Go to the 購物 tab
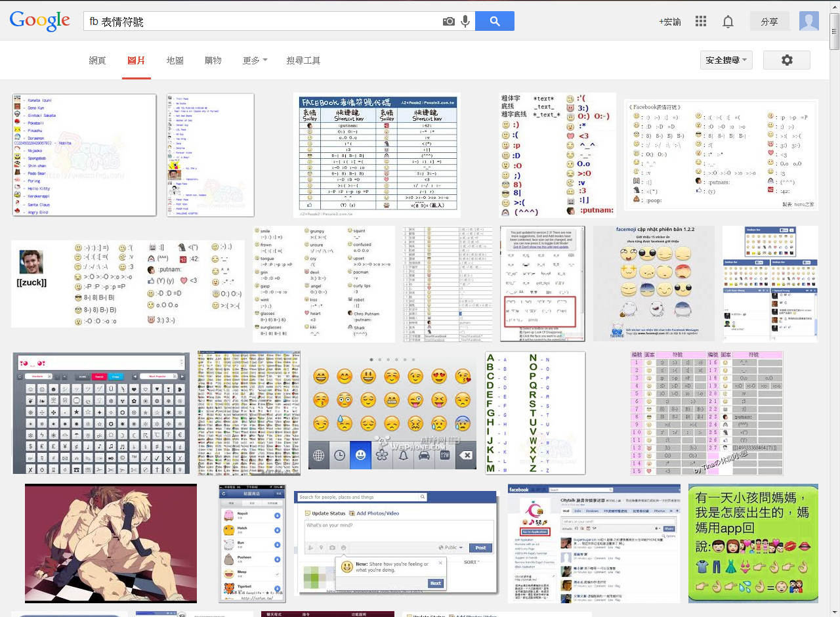Image resolution: width=840 pixels, height=617 pixels. pos(213,60)
